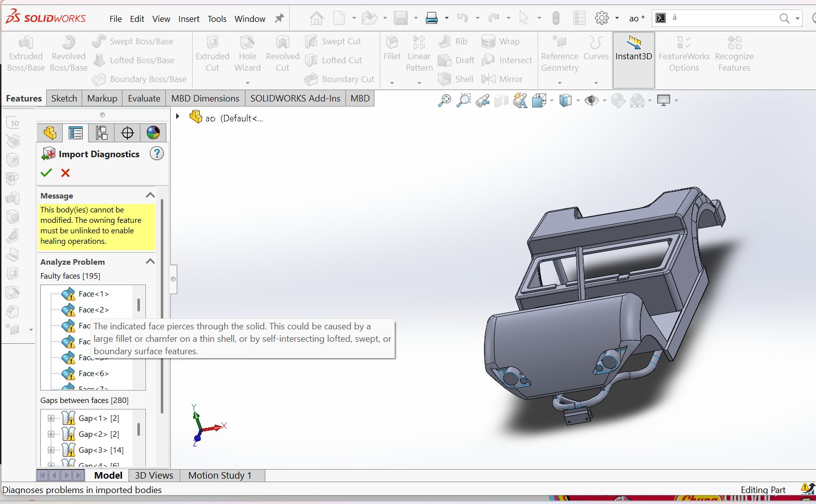Open the DisplayManager color sphere tab
This screenshot has width=816, height=504.
tap(153, 133)
